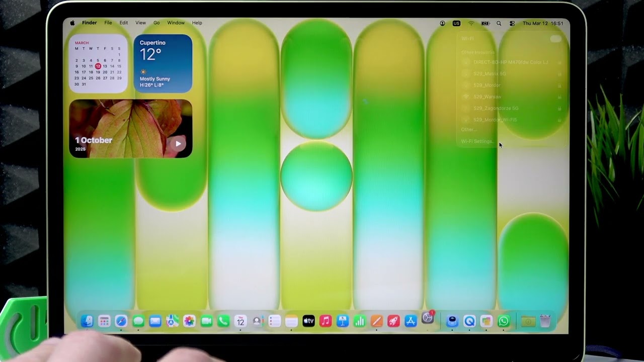Screen dimensions: 644x362
Task: Open Notes app in Dock
Action: [x=292, y=321]
